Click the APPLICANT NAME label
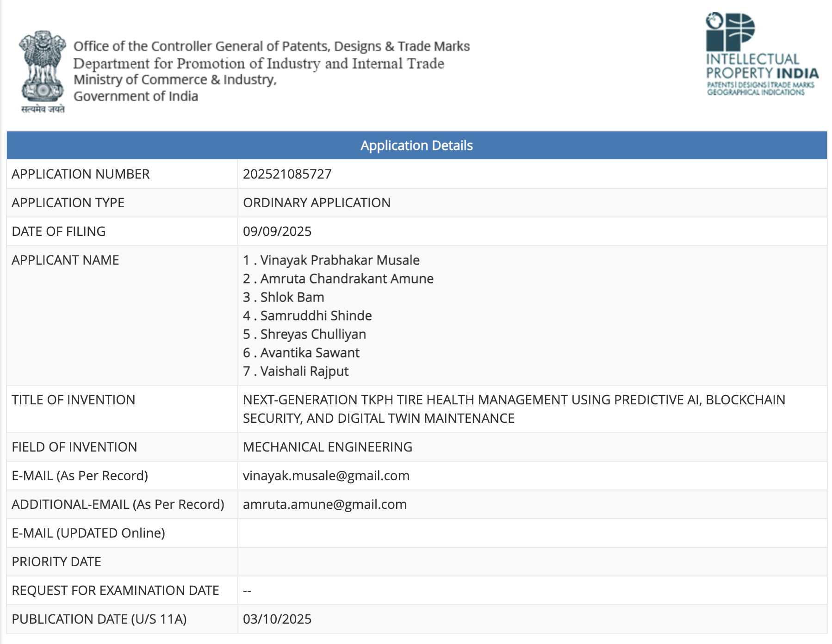832x644 pixels. click(65, 260)
